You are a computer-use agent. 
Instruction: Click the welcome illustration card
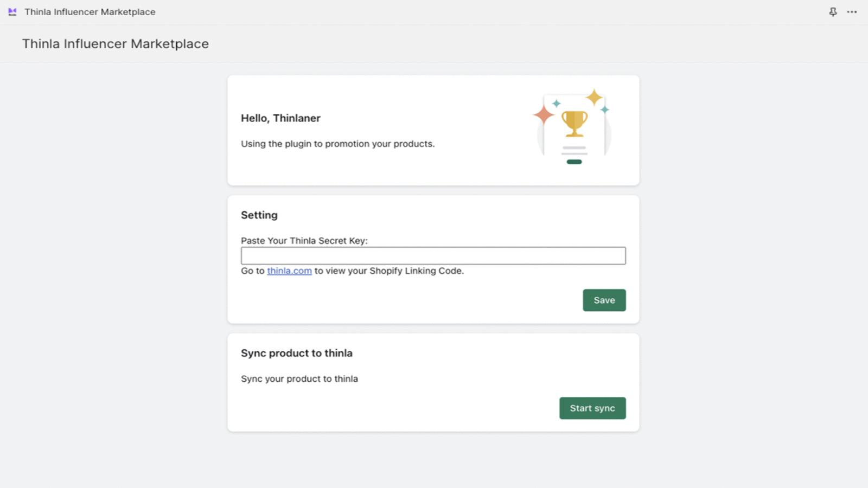[x=433, y=130]
